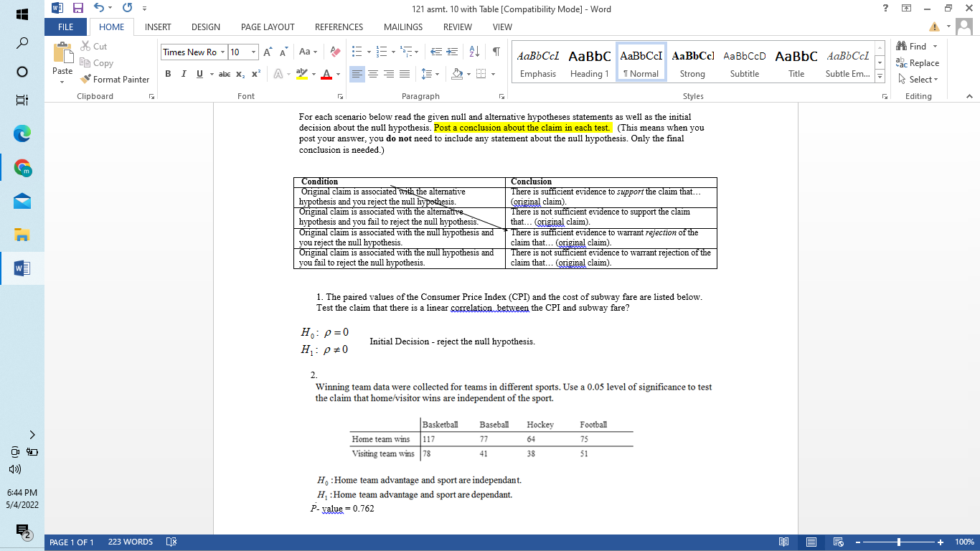Switch to Read Mode view

[784, 542]
